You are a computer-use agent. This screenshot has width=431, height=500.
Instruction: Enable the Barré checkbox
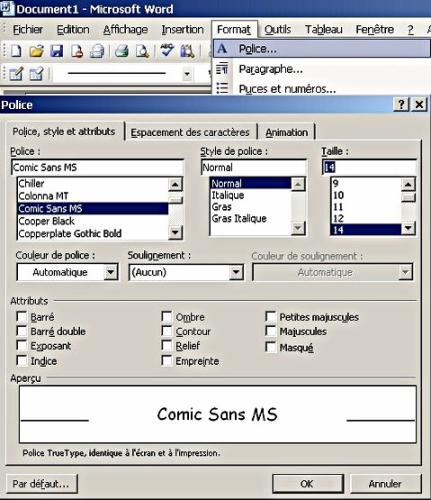(x=22, y=316)
